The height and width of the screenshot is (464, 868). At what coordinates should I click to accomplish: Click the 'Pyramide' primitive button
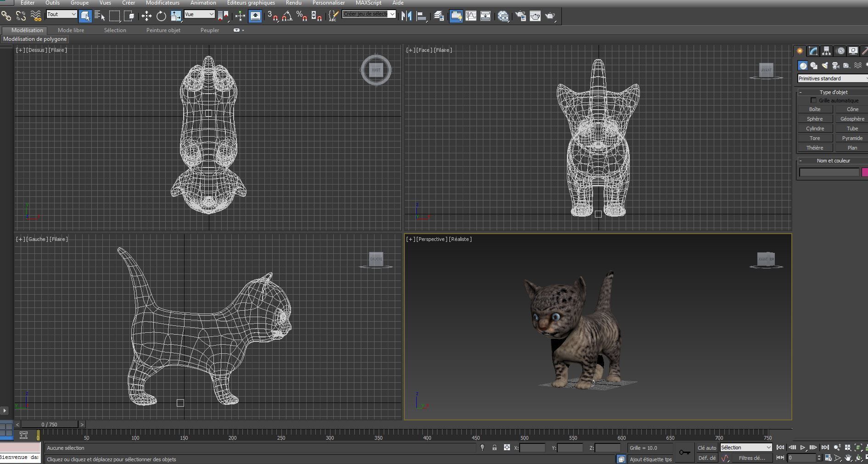pos(852,138)
